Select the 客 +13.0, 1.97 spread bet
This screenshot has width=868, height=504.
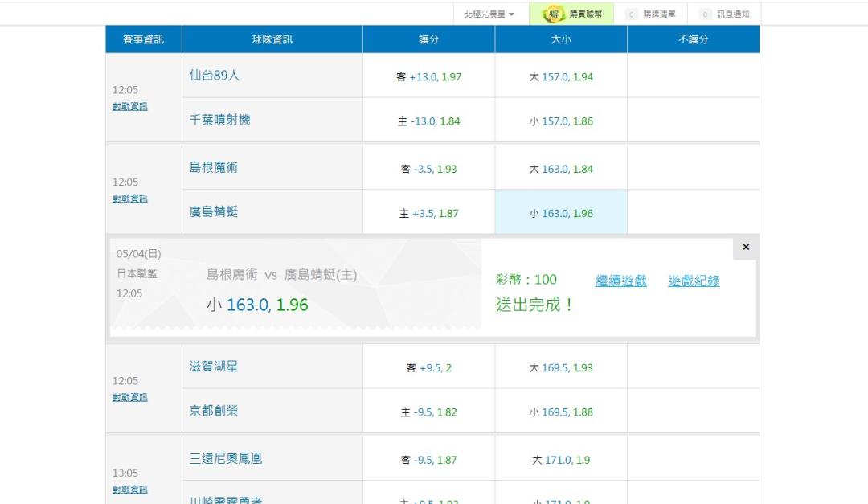[429, 76]
